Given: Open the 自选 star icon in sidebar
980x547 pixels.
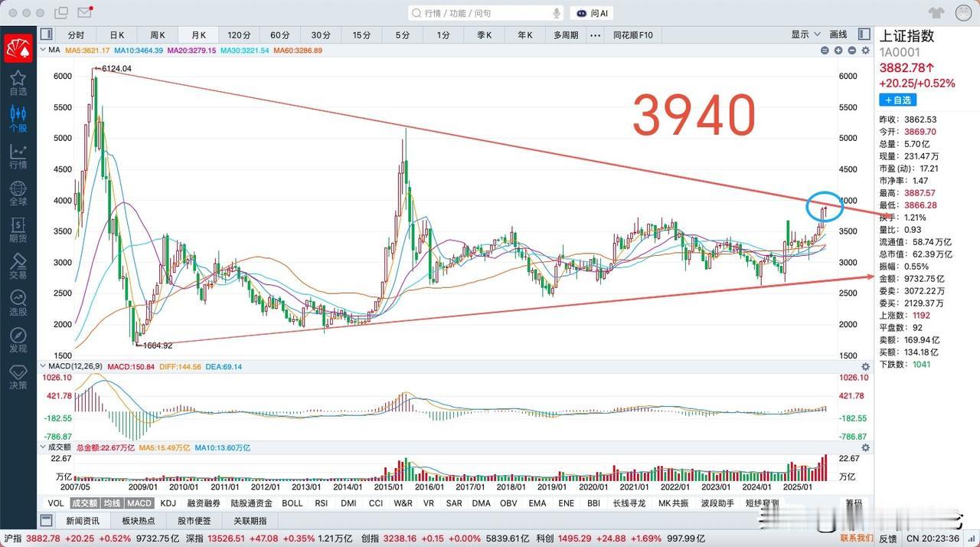Looking at the screenshot, I should [18, 83].
